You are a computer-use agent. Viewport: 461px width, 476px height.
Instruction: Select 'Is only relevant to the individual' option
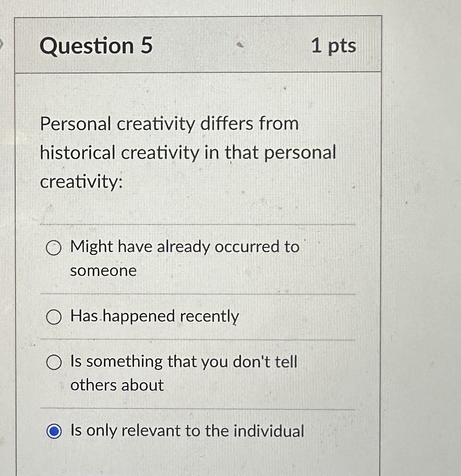click(x=55, y=432)
